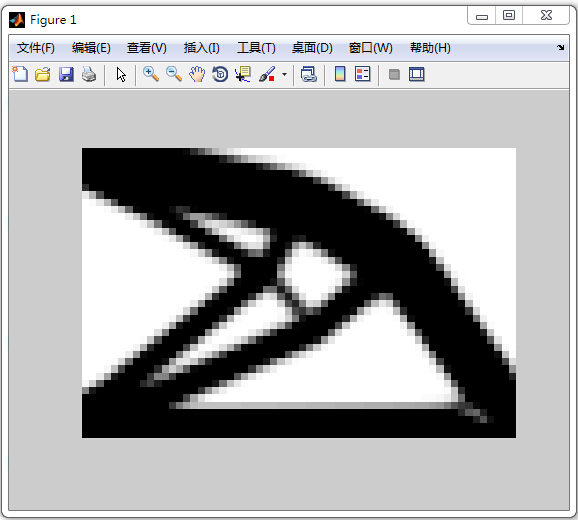Viewport: 578px width, 520px height.
Task: Click the Link Plot icon
Action: tap(309, 74)
